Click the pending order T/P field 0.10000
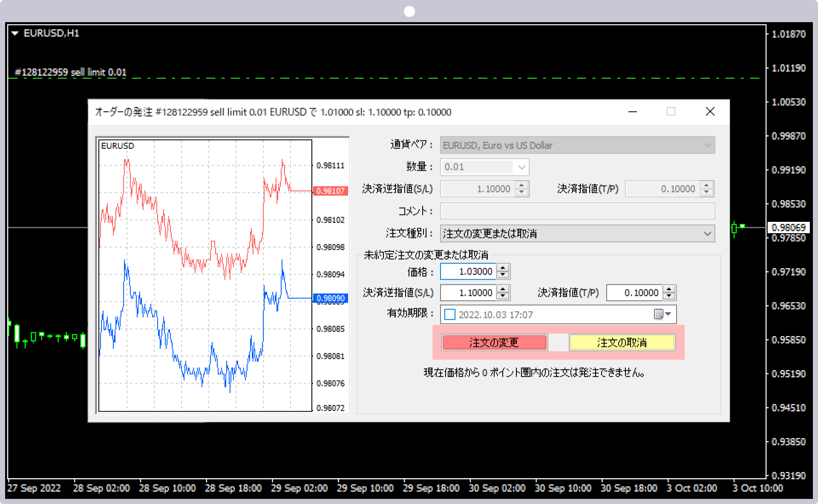The image size is (818, 504). coord(634,293)
